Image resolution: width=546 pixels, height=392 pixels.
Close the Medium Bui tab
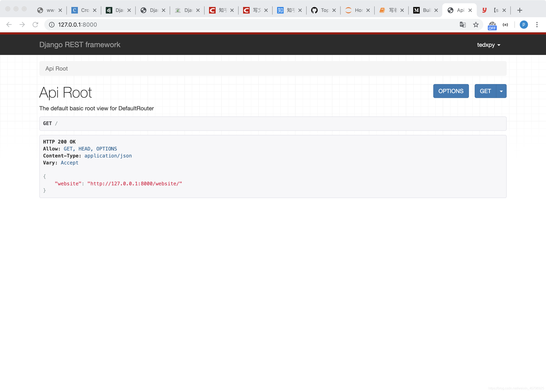click(436, 10)
